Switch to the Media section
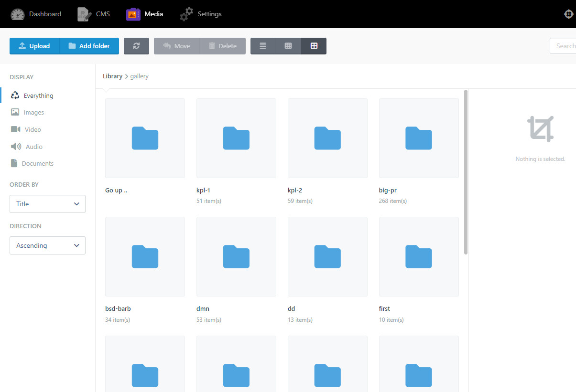 (144, 14)
